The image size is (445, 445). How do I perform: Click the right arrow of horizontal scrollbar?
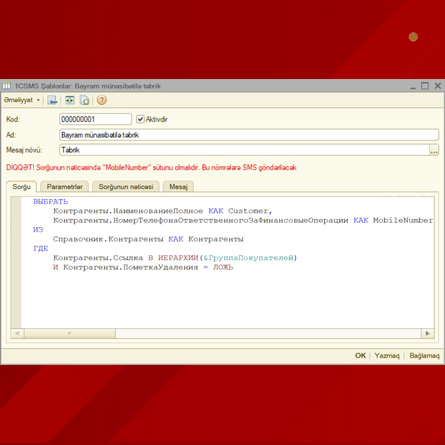click(428, 333)
